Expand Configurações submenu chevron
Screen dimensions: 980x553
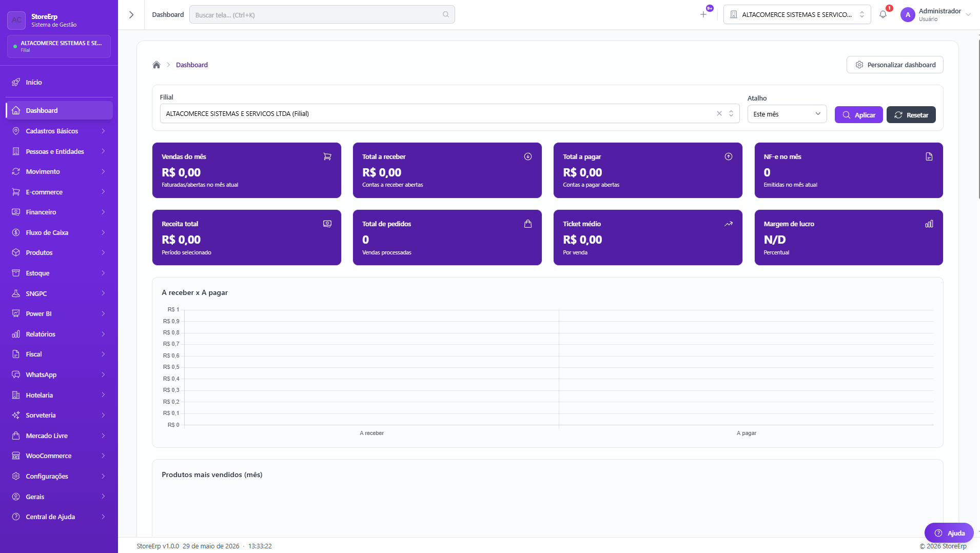coord(103,476)
